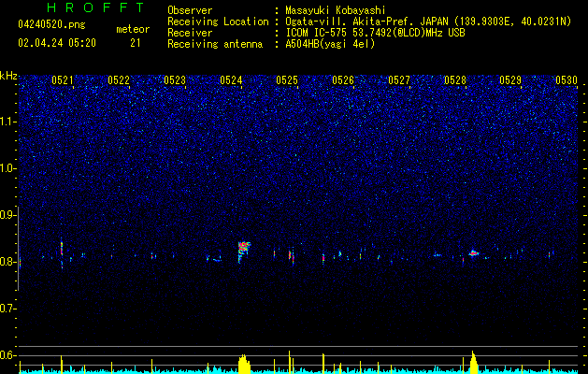Image resolution: width=588 pixels, height=374 pixels.
Task: Click the date stamp 02.04.24 05:20
Action: 57,43
